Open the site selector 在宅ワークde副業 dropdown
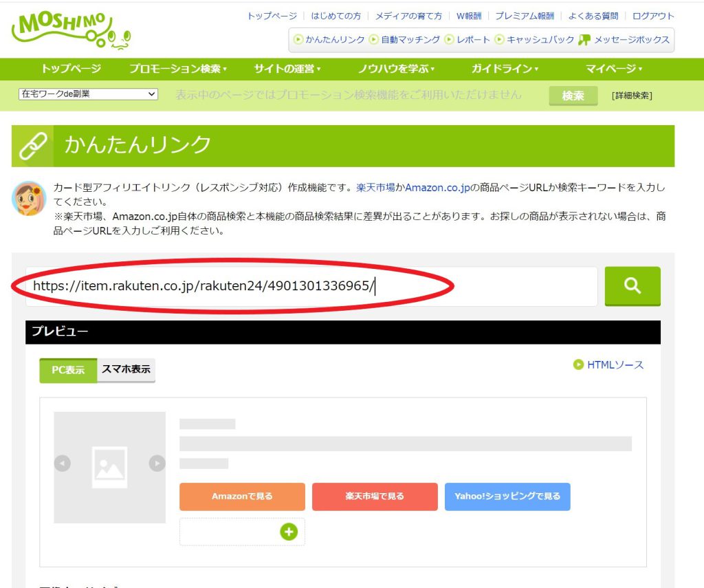This screenshot has width=704, height=588. 88,94
